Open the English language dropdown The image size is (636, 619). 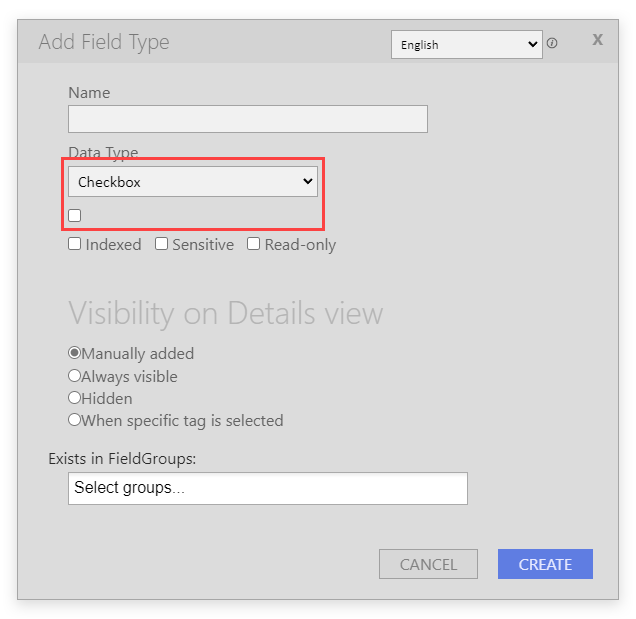[466, 45]
